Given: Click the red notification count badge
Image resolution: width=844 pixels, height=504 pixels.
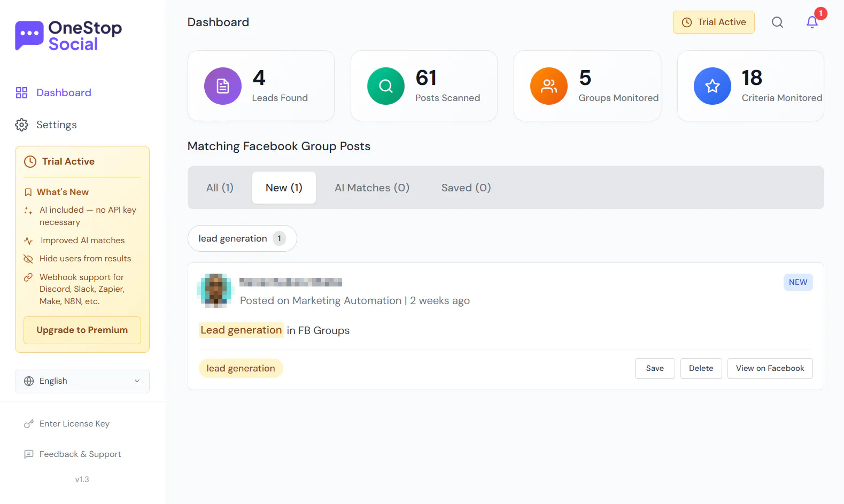Looking at the screenshot, I should pos(821,13).
